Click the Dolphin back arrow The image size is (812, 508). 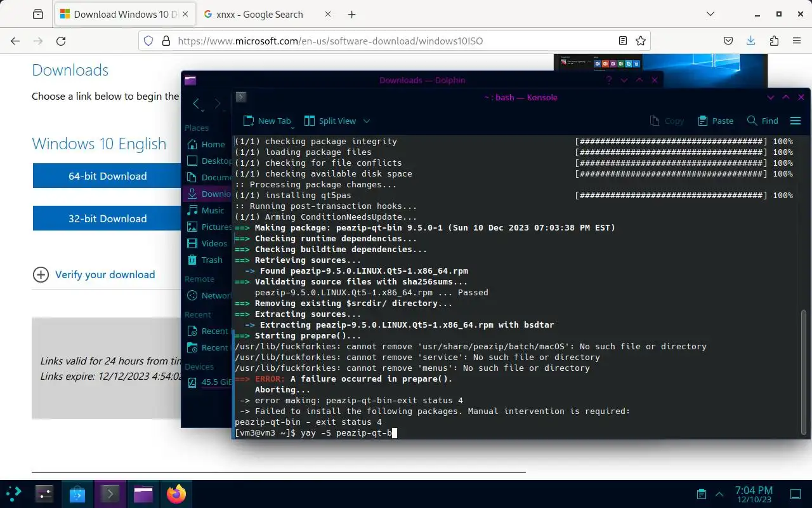pyautogui.click(x=196, y=104)
